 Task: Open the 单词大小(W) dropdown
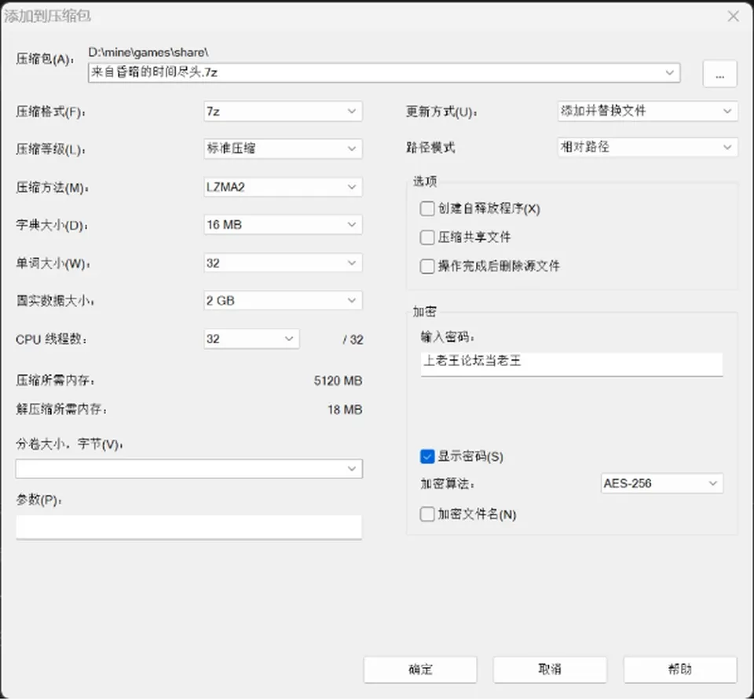coord(283,263)
